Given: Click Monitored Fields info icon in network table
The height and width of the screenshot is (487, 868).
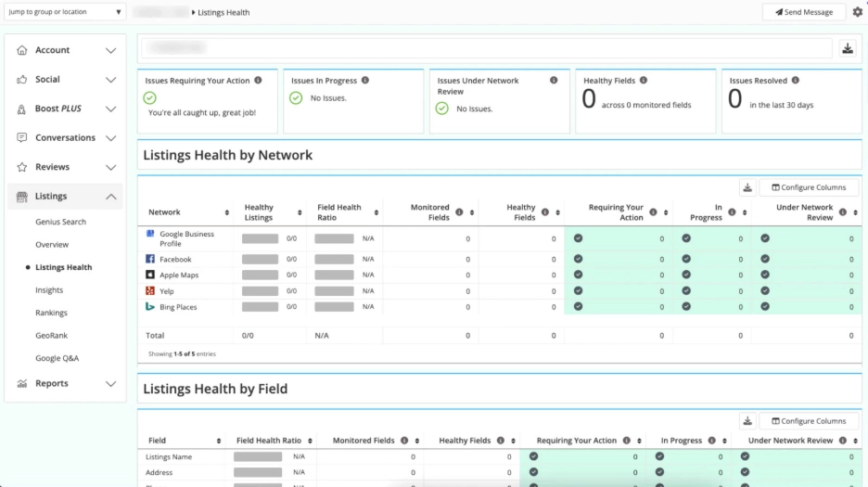Looking at the screenshot, I should pos(459,212).
